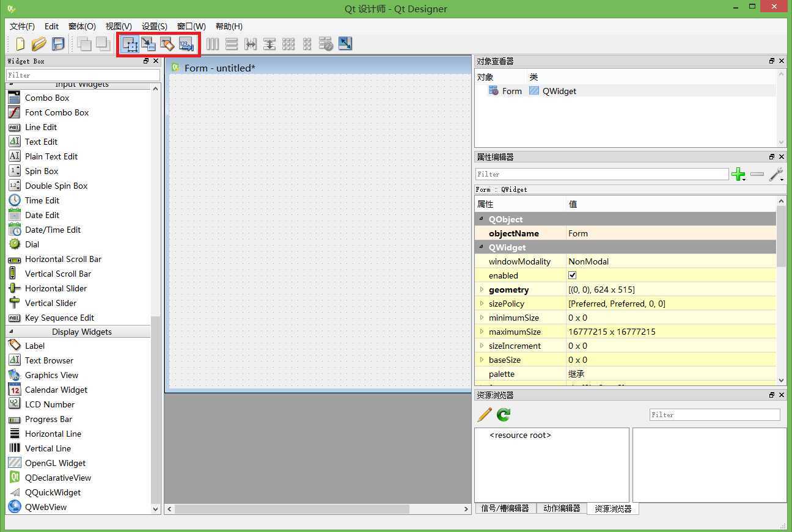
Task: Activate the Edit Buddies mode icon
Action: pos(167,44)
